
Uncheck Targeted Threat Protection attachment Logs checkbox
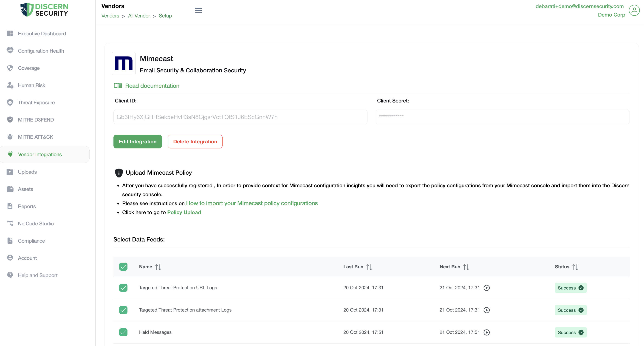click(x=123, y=310)
